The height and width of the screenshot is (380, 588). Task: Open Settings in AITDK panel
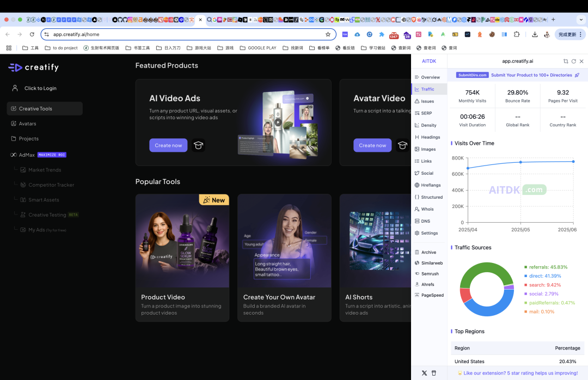(429, 234)
